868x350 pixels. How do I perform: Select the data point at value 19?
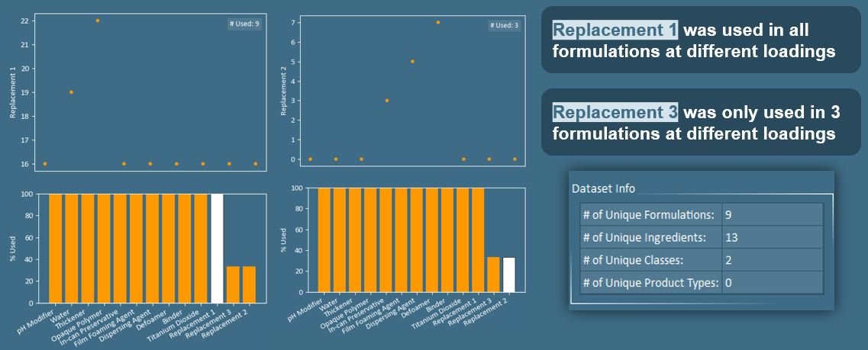click(x=71, y=92)
